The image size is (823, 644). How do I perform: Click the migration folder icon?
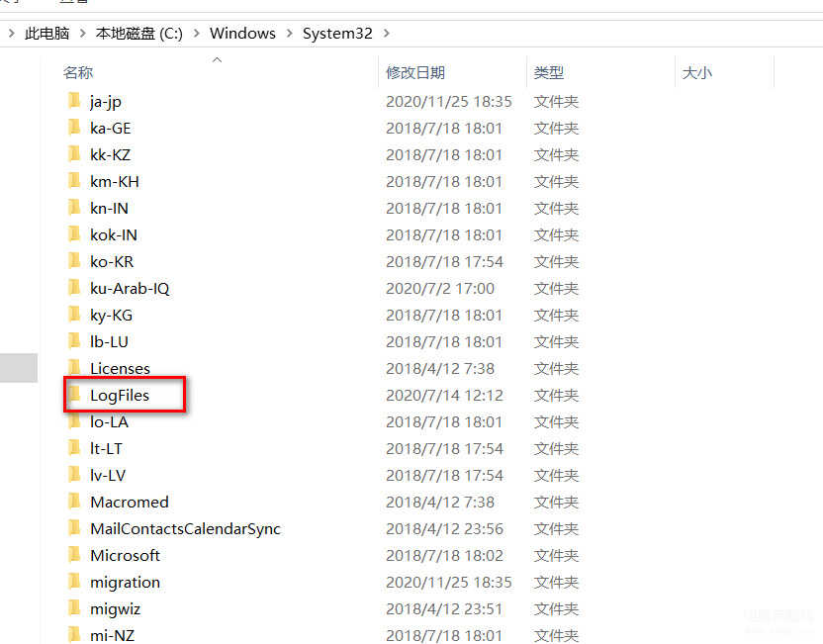74,582
